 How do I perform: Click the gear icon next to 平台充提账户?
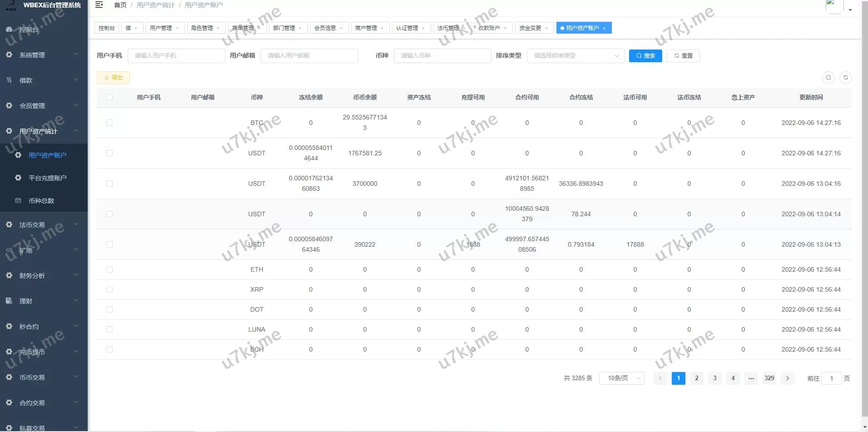[x=18, y=178]
